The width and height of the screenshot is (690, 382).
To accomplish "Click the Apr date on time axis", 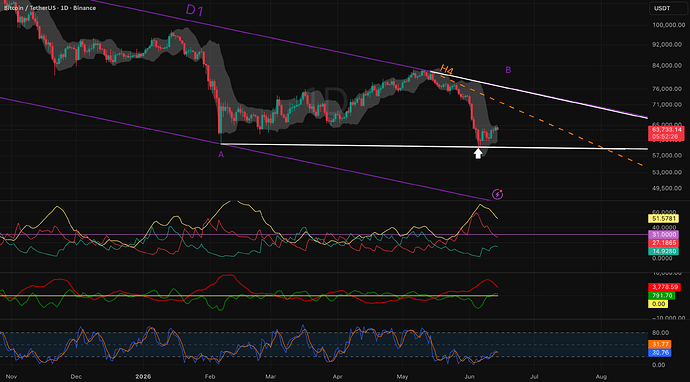I will (x=338, y=377).
